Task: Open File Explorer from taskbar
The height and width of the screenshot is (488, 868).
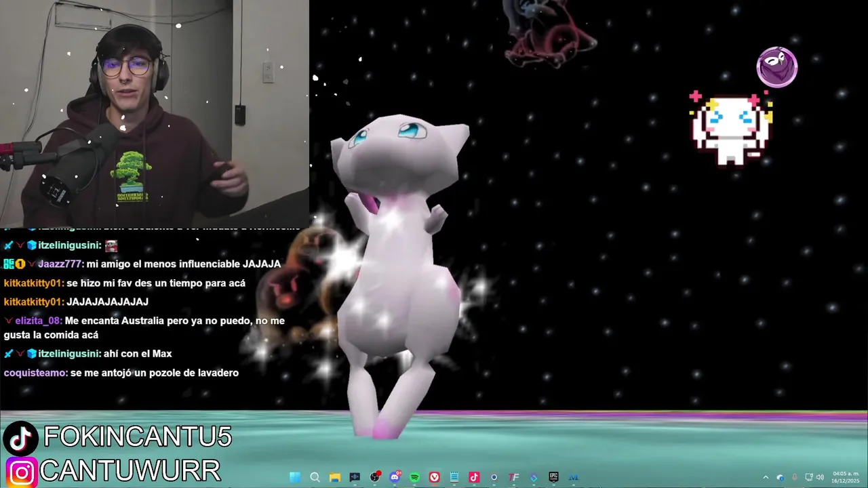Action: coord(335,477)
